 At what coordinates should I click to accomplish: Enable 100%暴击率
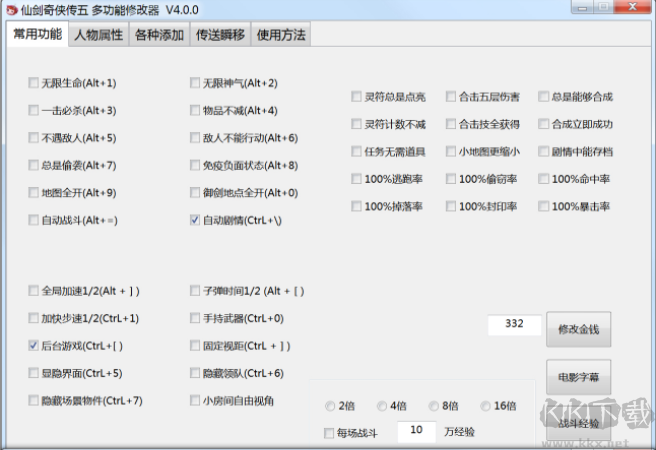(543, 206)
